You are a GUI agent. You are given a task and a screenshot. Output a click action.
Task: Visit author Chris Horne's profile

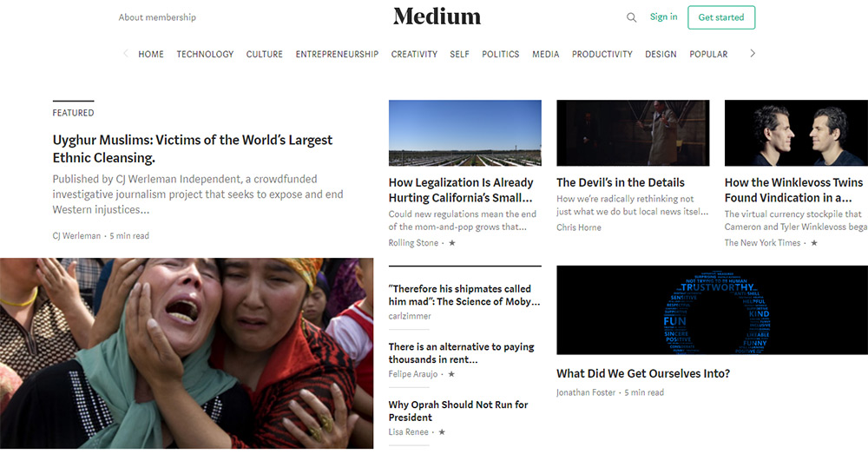tap(578, 227)
